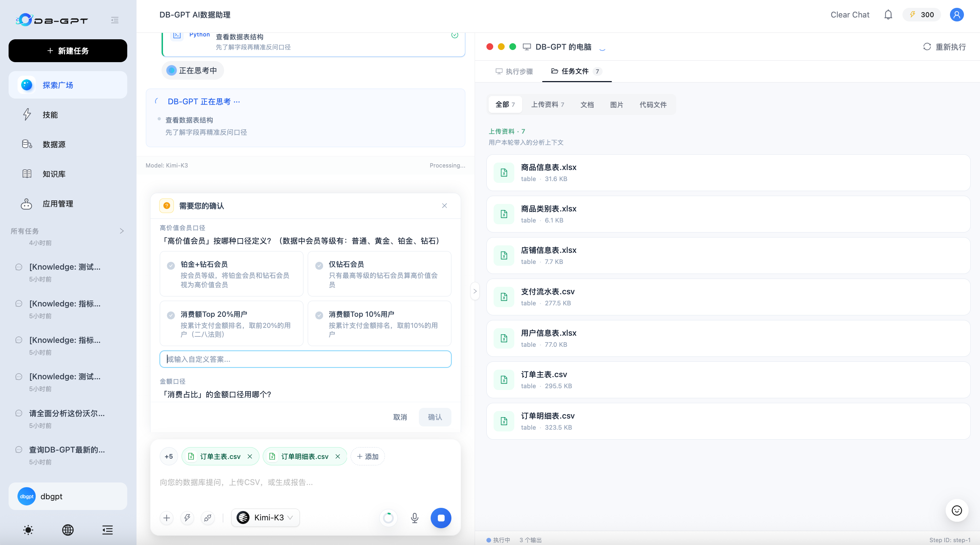Click the lightning credits badge showing 300
This screenshot has height=545, width=980.
[x=921, y=15]
